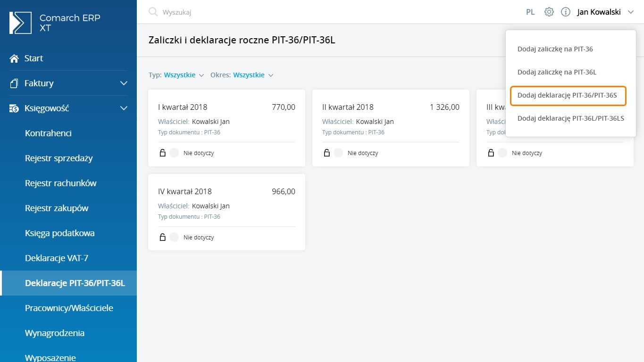Select Dodaj deklarację PIT-36/PIT-36S
644x362 pixels.
pos(568,95)
